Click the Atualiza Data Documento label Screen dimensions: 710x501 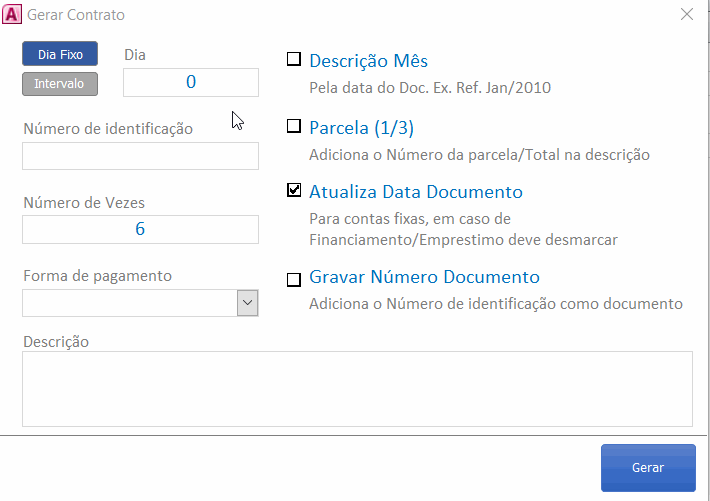pyautogui.click(x=416, y=192)
